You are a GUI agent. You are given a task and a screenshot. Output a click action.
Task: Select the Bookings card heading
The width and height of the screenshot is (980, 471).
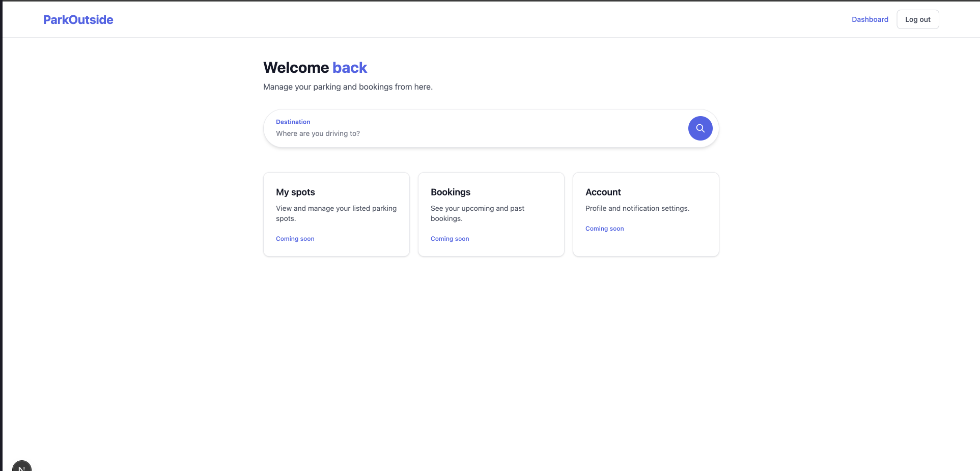click(450, 192)
